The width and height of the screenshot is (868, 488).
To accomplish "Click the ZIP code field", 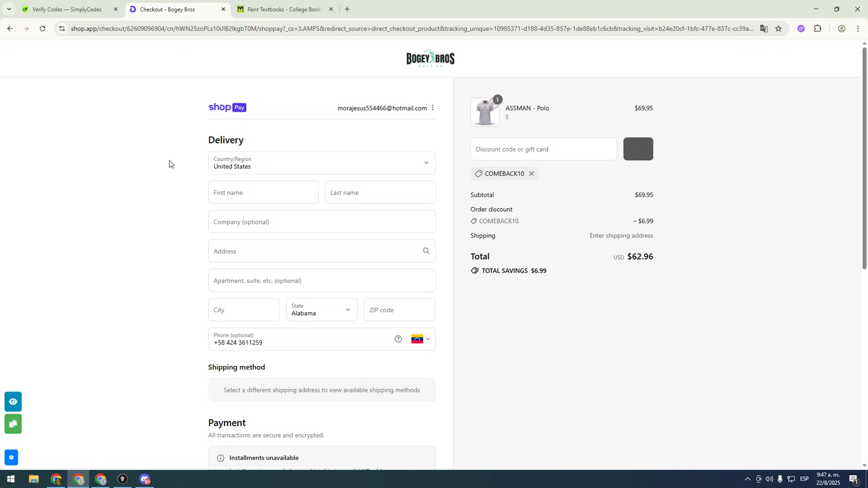I will pos(400,310).
